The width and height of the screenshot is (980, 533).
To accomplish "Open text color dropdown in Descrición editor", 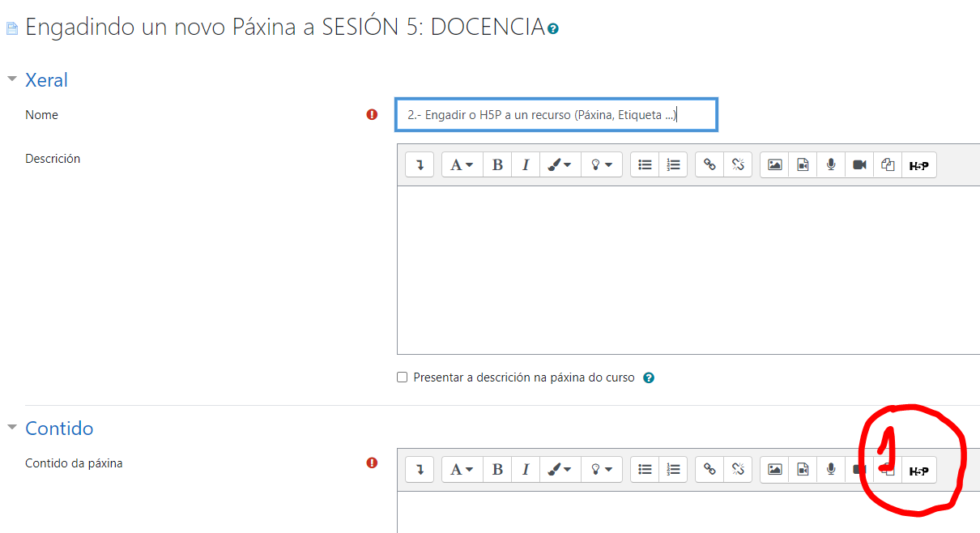I will point(560,165).
